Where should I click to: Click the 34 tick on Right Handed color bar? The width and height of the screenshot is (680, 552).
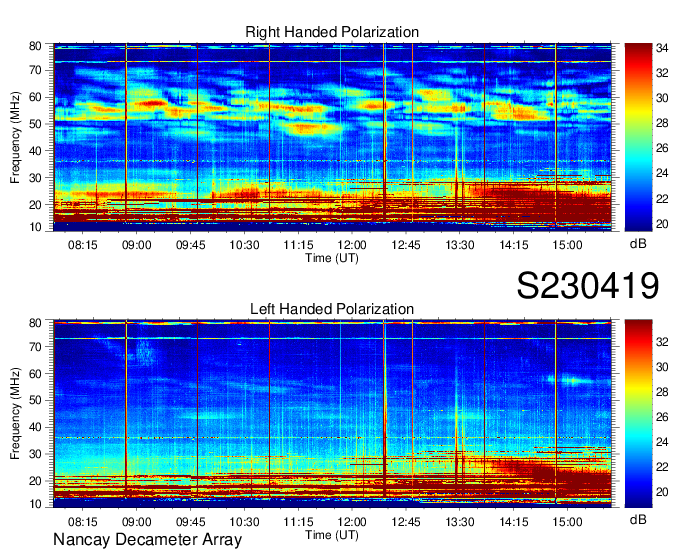pos(662,48)
